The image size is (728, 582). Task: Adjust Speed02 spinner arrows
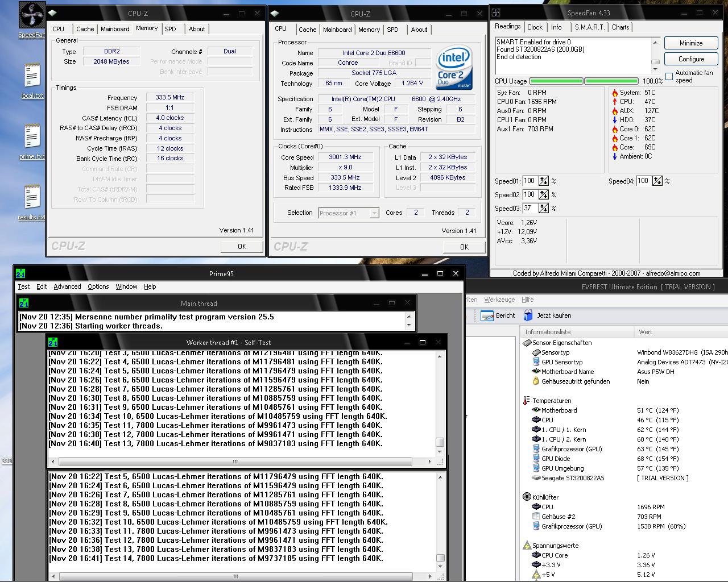coord(544,195)
